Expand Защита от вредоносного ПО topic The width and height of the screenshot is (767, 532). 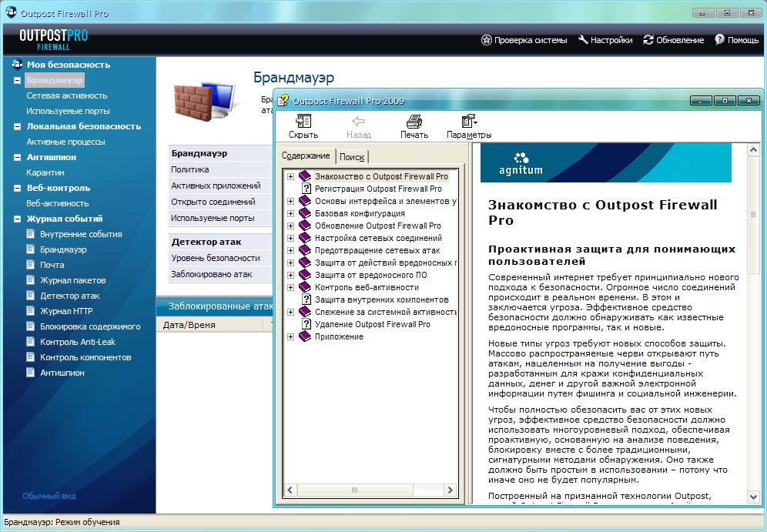click(290, 275)
